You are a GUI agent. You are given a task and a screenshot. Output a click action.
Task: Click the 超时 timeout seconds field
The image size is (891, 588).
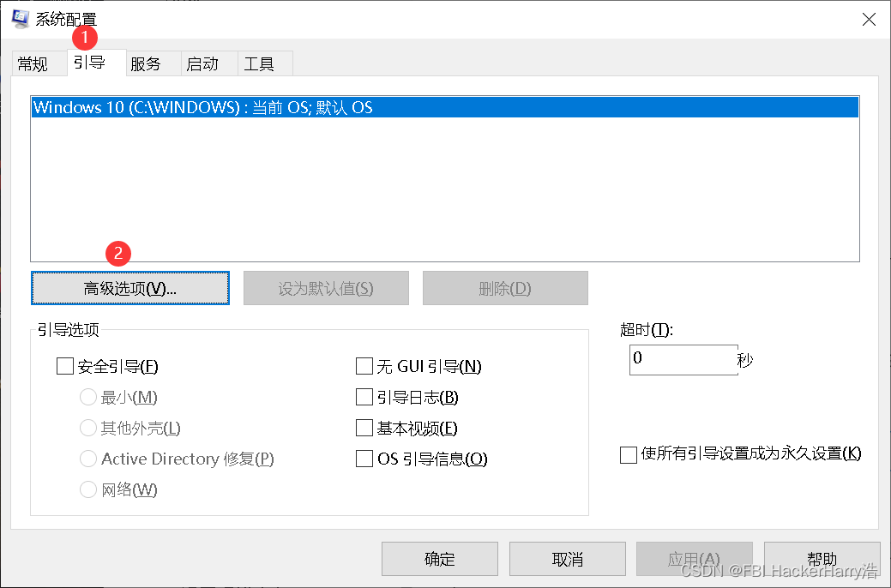tap(683, 360)
